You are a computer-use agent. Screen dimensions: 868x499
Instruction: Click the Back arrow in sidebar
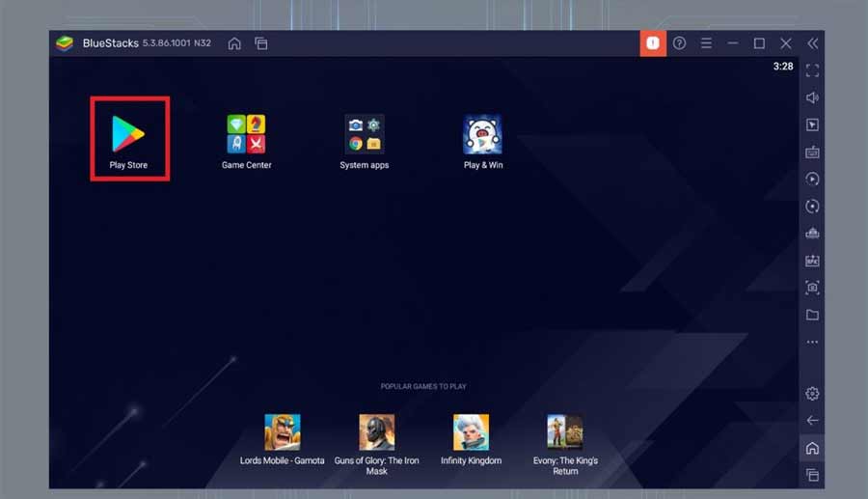point(812,421)
